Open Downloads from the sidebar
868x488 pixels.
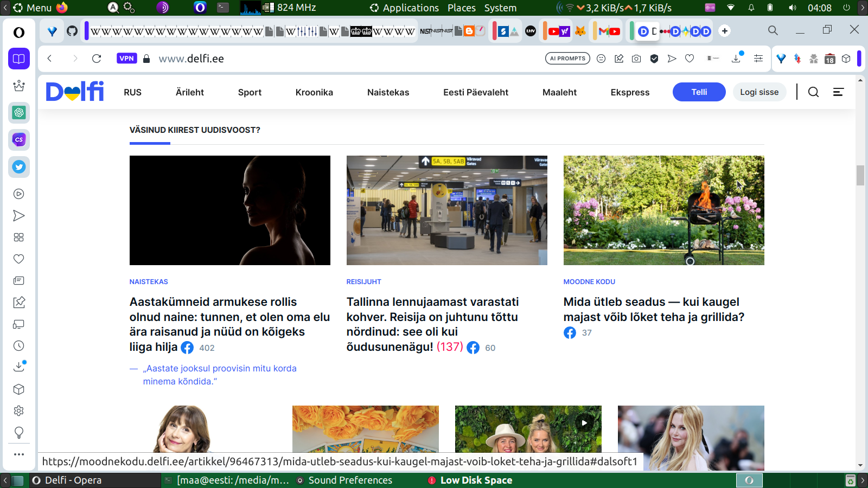point(19,367)
